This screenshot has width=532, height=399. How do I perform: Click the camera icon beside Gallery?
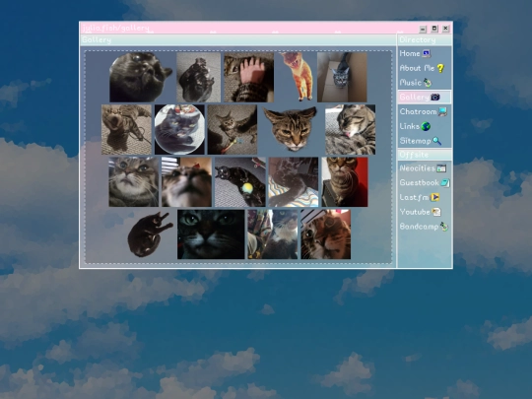click(x=435, y=98)
